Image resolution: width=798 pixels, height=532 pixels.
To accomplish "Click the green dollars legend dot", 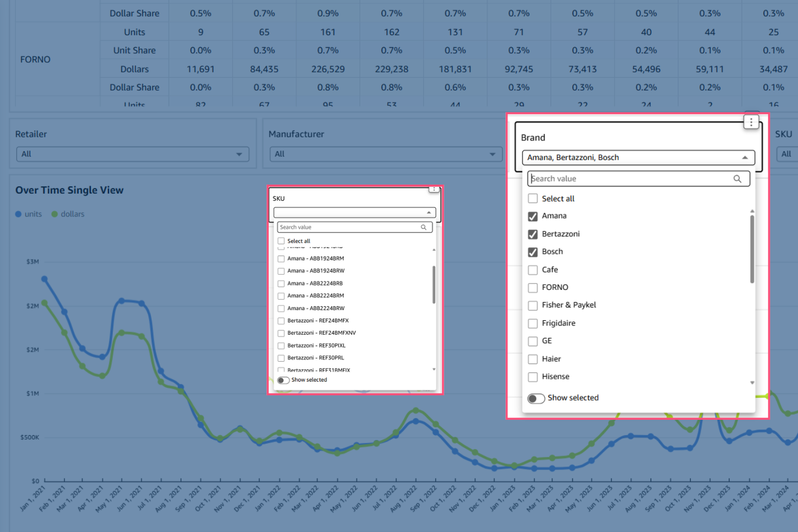I will tap(55, 214).
